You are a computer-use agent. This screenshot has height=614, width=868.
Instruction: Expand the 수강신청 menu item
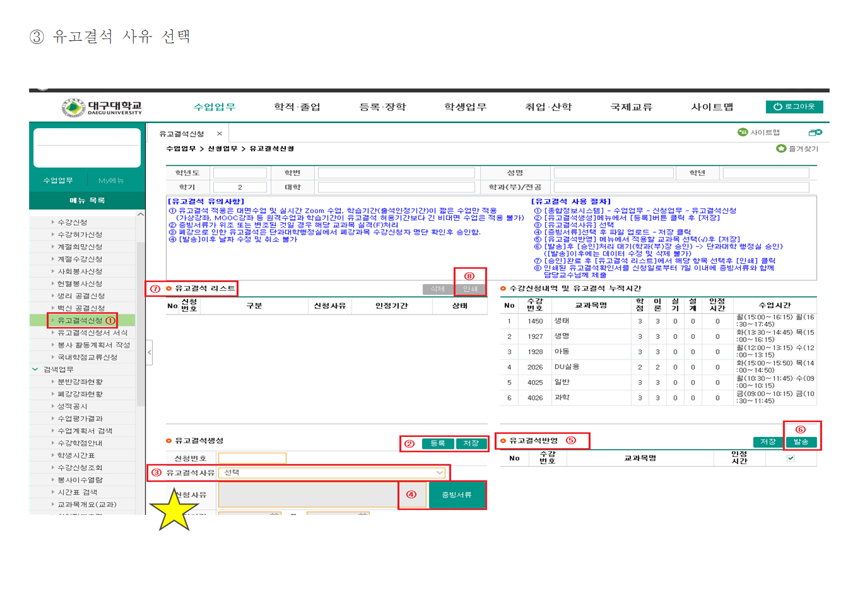coord(72,222)
